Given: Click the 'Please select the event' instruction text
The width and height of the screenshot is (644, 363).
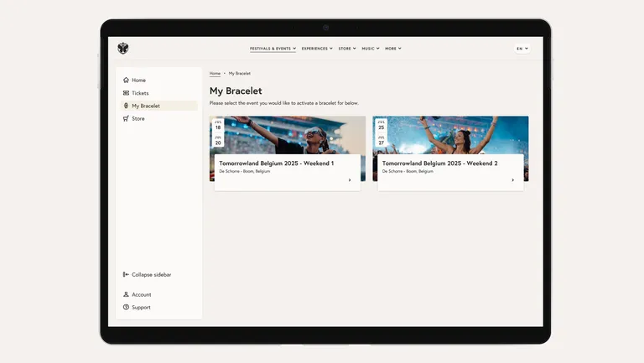Looking at the screenshot, I should [283, 103].
